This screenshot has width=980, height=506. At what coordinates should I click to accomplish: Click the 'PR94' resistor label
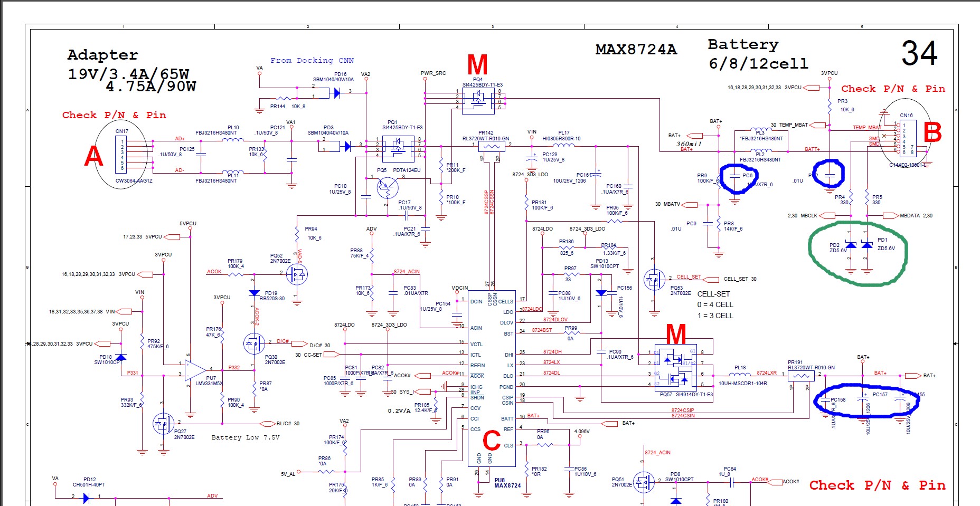click(x=311, y=229)
